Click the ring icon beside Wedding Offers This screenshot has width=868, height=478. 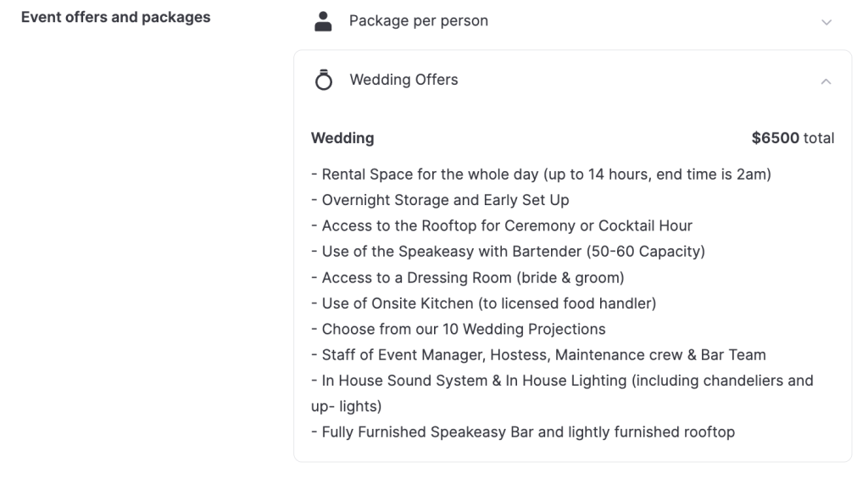323,81
